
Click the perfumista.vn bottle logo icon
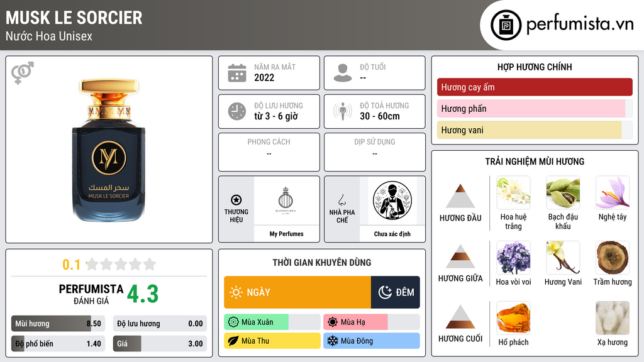click(506, 25)
